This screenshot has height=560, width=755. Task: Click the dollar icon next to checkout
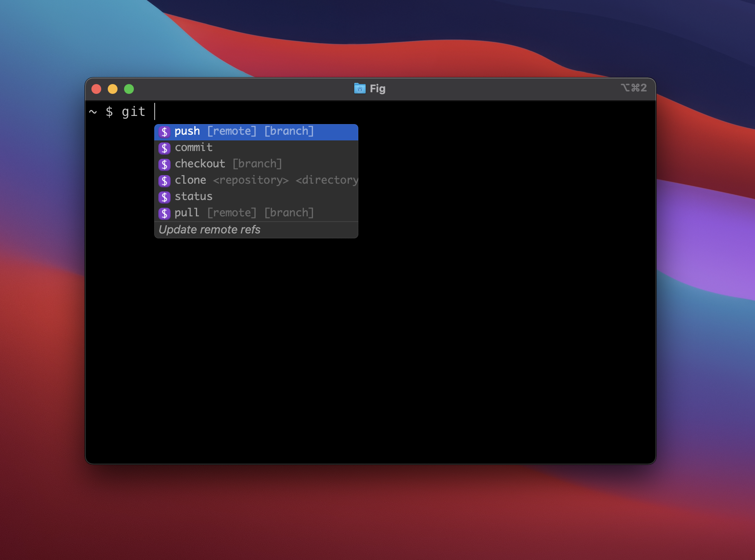click(164, 164)
